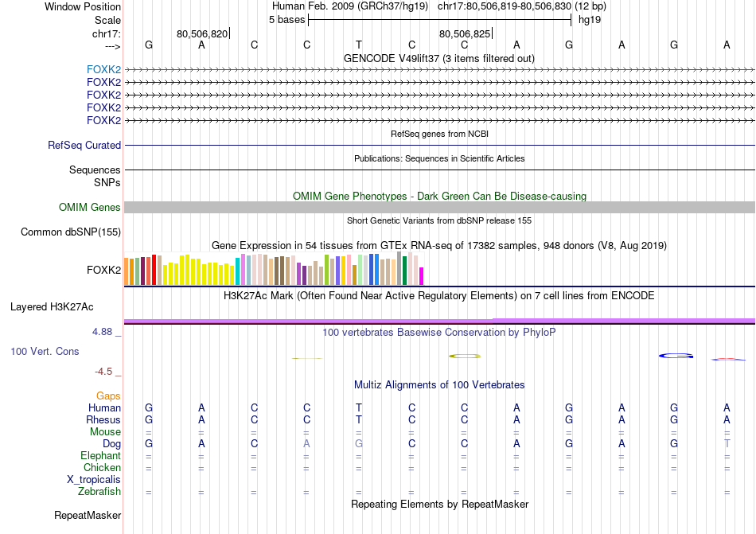
Task: Click the blue G logo in PhyloP track
Action: (x=676, y=357)
